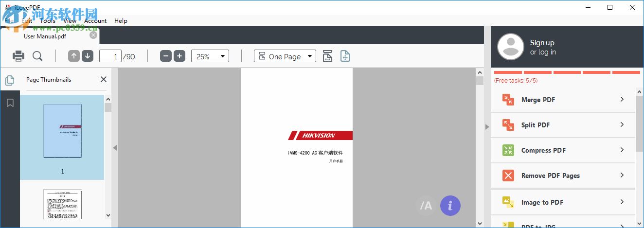Click document view scrollbar down arrow

pos(480,223)
